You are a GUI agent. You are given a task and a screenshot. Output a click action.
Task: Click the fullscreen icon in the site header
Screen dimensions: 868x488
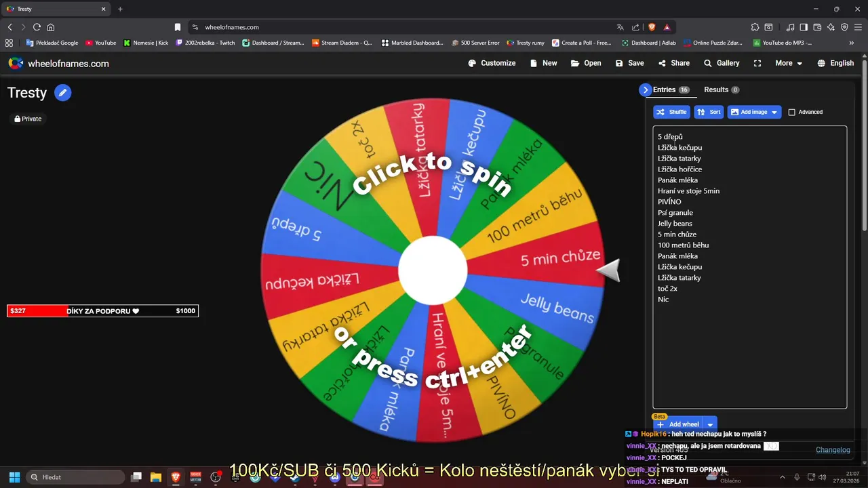tap(757, 63)
